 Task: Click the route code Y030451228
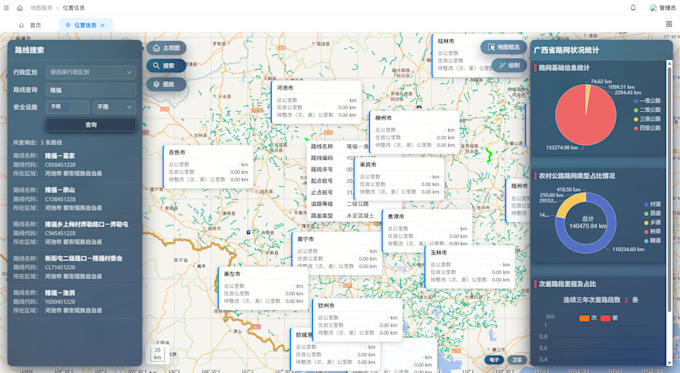click(x=60, y=302)
